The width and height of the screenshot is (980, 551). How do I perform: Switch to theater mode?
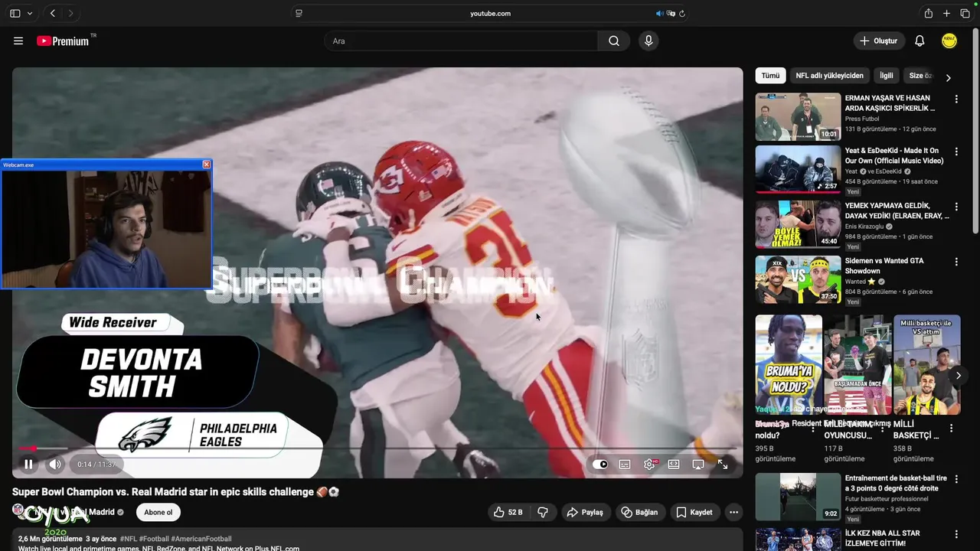click(x=674, y=464)
